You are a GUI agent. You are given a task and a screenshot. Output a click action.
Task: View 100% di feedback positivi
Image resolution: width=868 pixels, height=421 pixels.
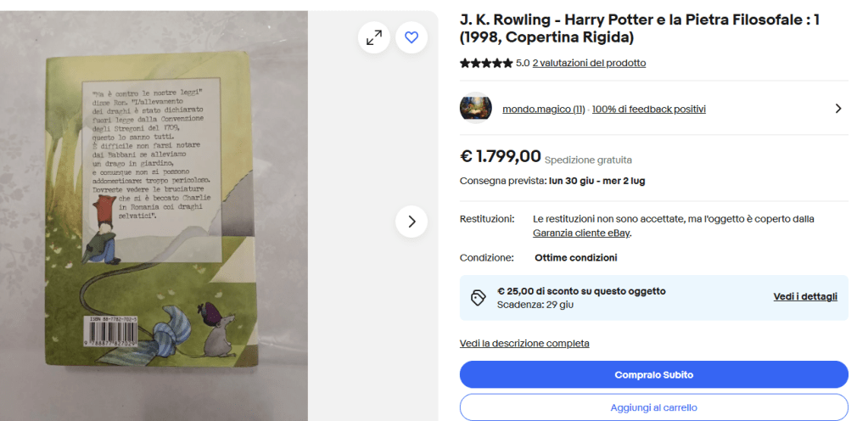(648, 109)
